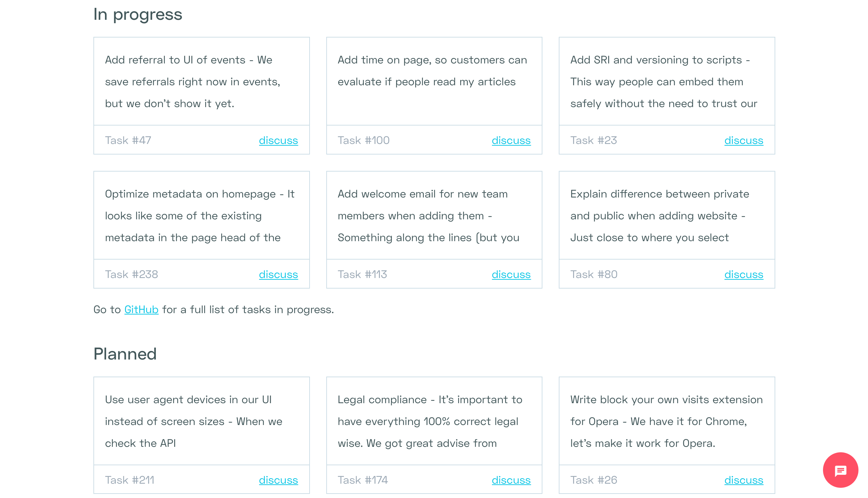Discuss the user agent devices Task #211
868x498 pixels.
point(278,480)
